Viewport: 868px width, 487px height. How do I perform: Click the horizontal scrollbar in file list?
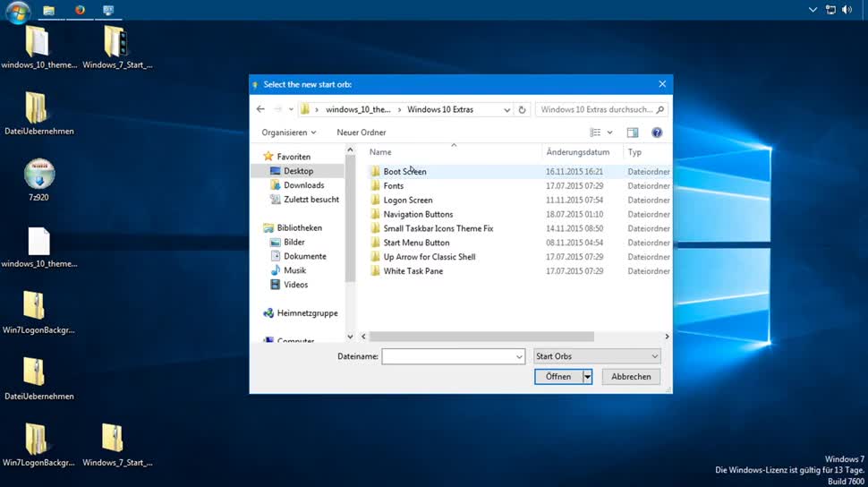[x=481, y=337]
